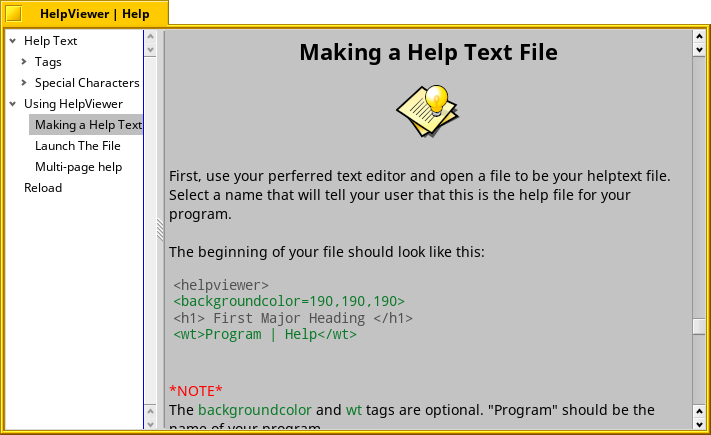Image resolution: width=711 pixels, height=435 pixels.
Task: Click the backgroundcolor=190,190,190 code line
Action: [289, 301]
